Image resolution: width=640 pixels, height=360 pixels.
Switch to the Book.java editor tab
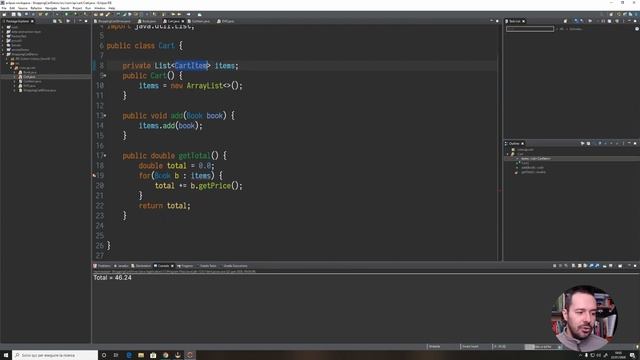coord(147,21)
